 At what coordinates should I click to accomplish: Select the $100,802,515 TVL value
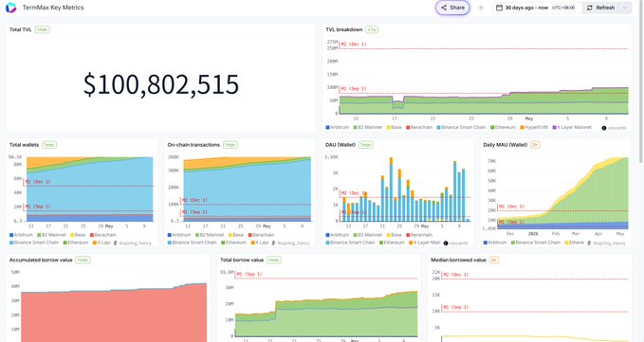161,84
